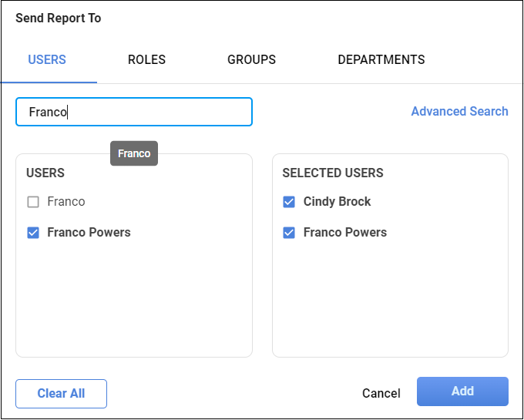The height and width of the screenshot is (420, 524).
Task: Cancel the Send Report dialog
Action: (x=381, y=393)
